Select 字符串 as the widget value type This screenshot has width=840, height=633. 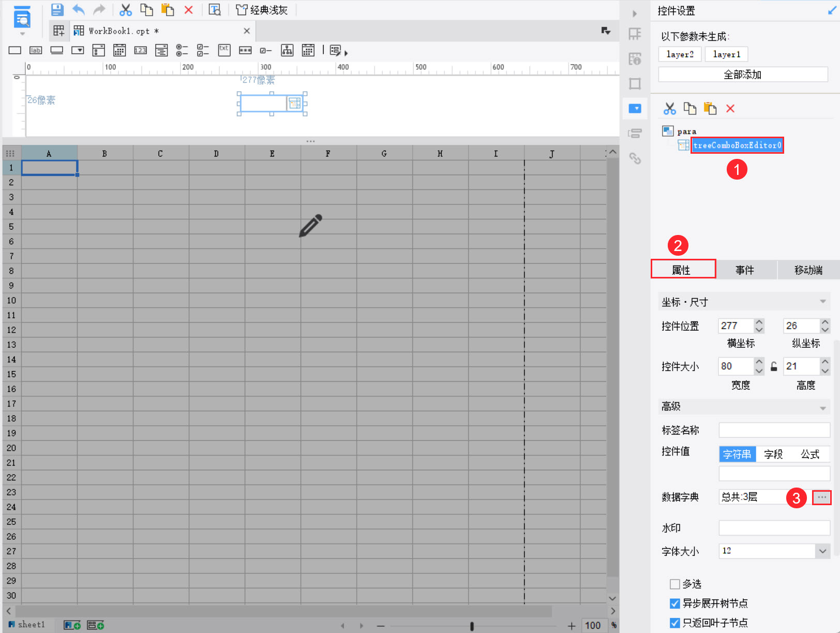pos(737,454)
